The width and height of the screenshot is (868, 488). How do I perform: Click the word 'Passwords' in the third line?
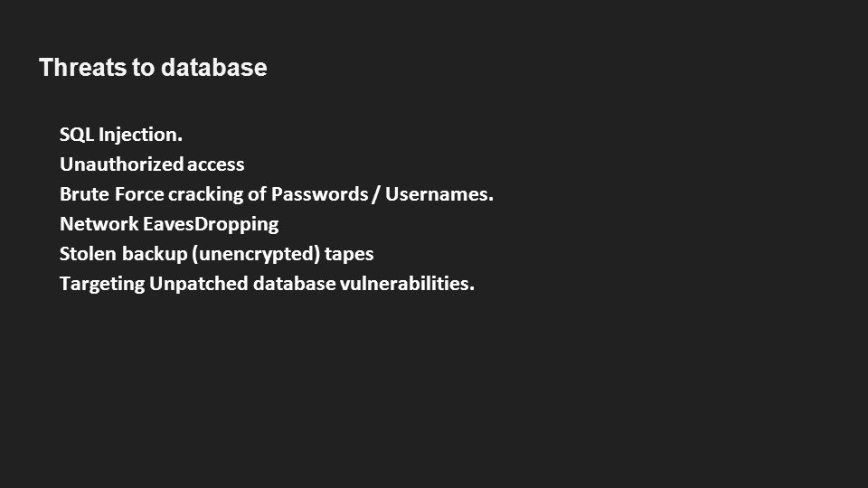pyautogui.click(x=319, y=194)
